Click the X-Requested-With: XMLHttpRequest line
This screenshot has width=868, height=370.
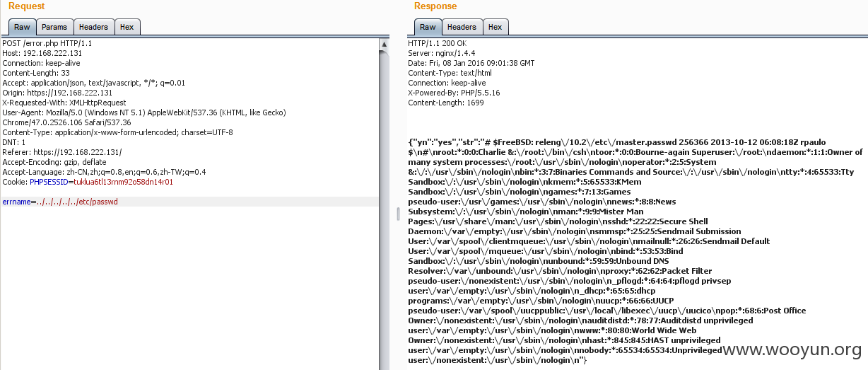point(64,103)
